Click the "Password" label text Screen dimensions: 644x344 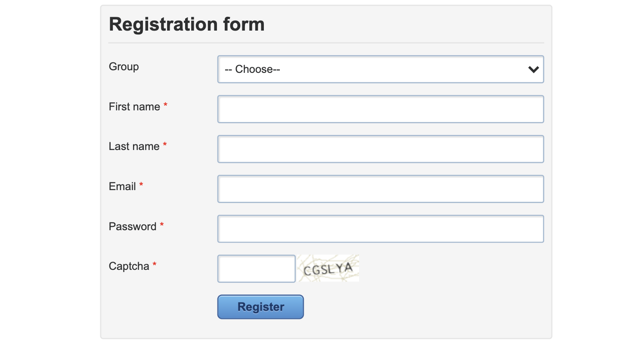click(133, 227)
